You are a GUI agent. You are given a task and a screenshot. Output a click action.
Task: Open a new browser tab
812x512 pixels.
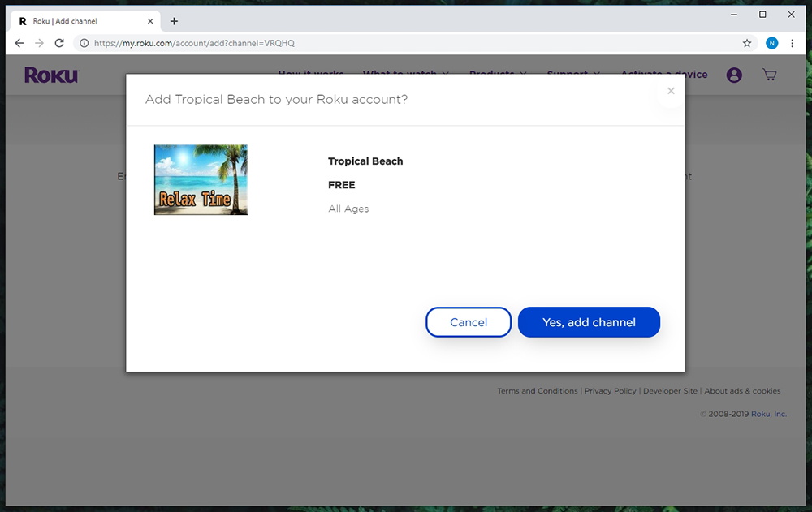pyautogui.click(x=174, y=21)
